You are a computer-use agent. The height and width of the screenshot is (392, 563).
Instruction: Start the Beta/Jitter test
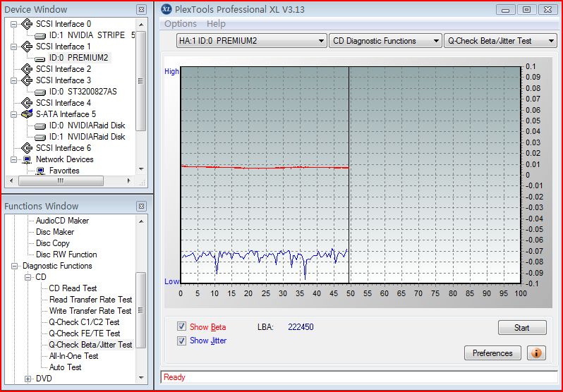522,327
